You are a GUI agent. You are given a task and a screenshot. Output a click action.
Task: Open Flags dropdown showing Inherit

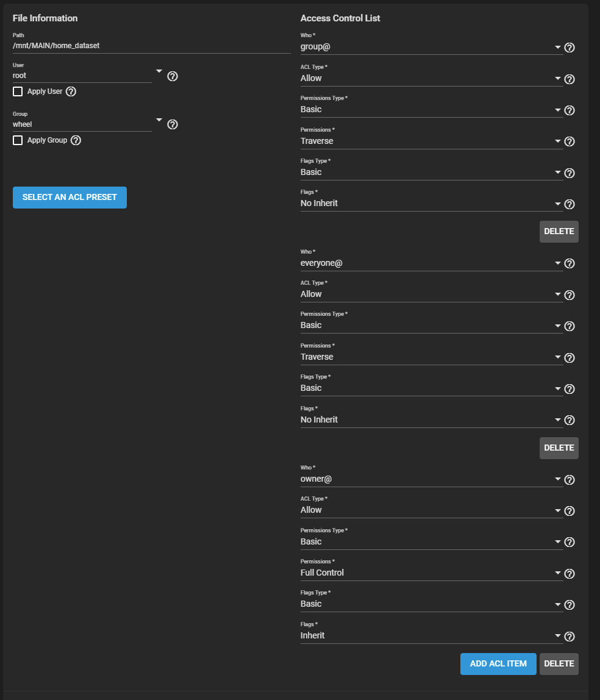click(x=431, y=636)
